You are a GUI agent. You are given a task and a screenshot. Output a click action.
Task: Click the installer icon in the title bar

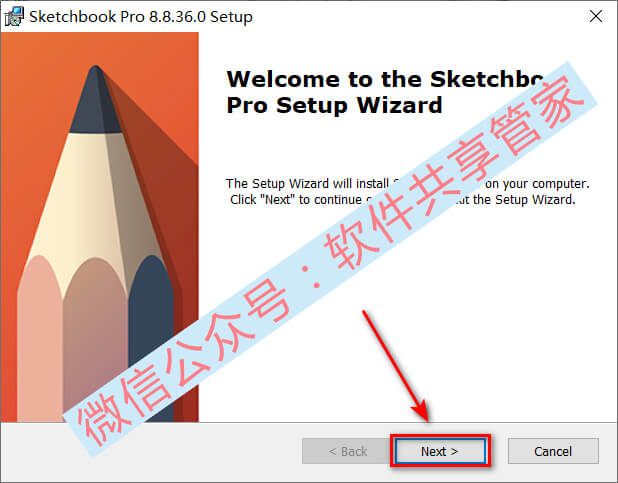point(14,17)
